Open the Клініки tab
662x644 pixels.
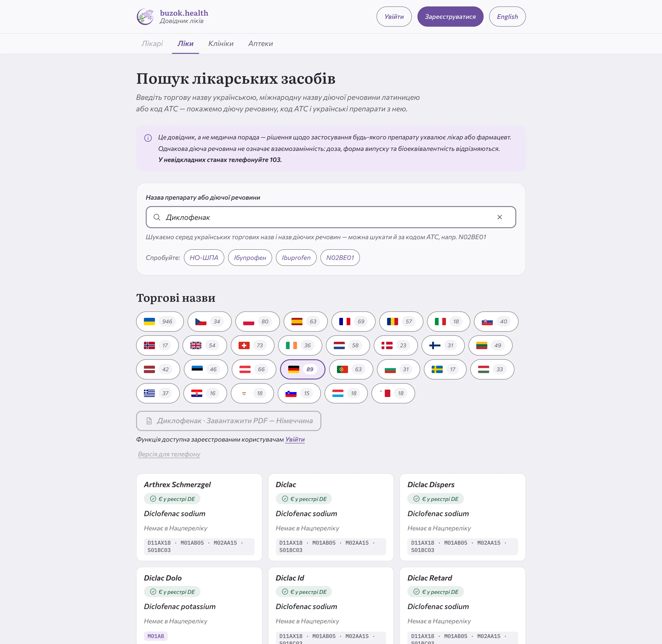click(x=221, y=44)
